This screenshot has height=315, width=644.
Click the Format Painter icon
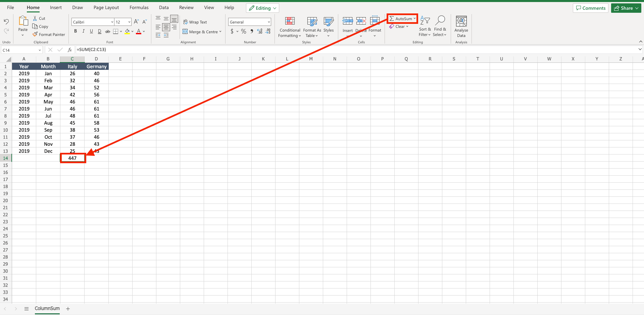coord(35,34)
